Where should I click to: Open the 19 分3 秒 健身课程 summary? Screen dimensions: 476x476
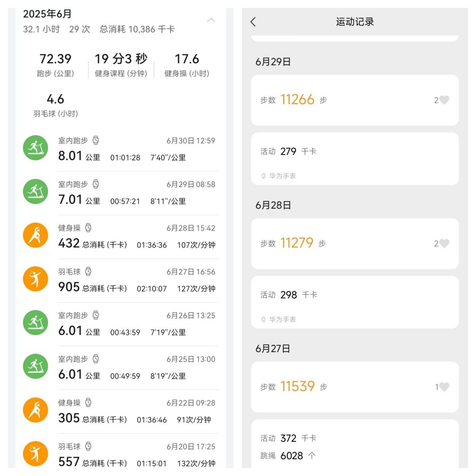point(121,65)
